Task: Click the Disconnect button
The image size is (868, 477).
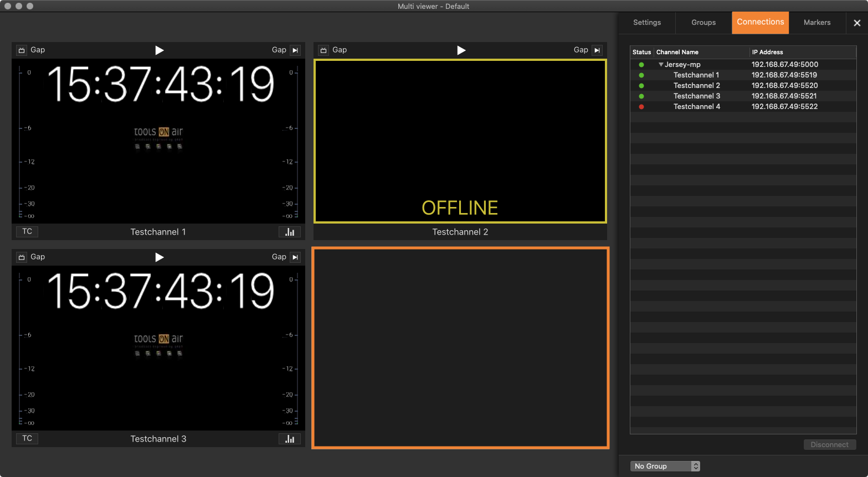Action: [x=829, y=444]
